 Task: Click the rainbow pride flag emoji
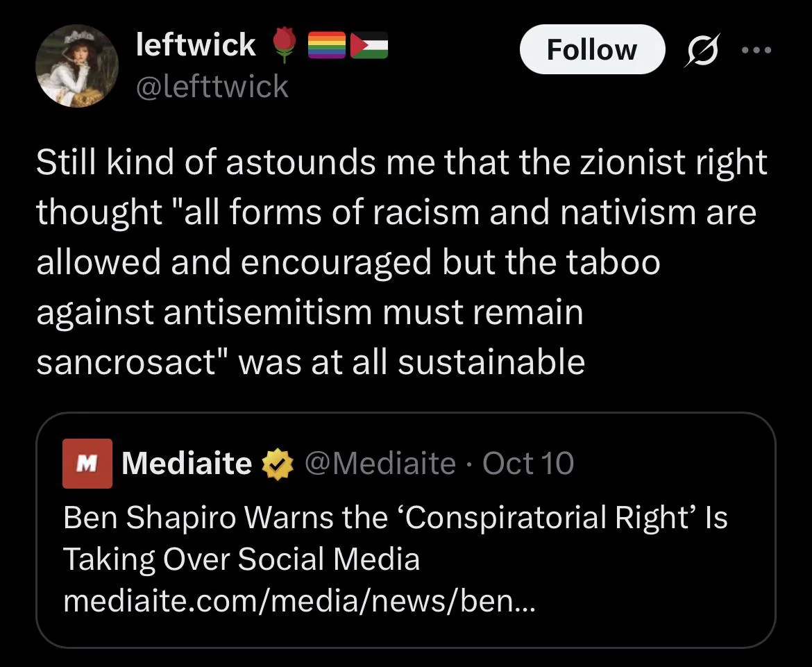[x=325, y=46]
